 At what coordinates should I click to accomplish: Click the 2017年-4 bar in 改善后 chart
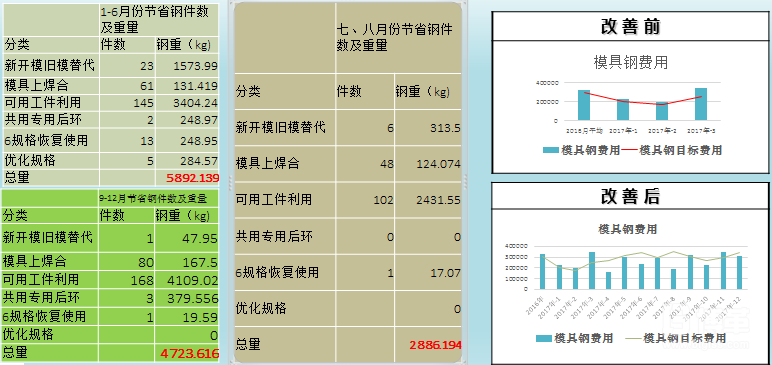coord(609,280)
